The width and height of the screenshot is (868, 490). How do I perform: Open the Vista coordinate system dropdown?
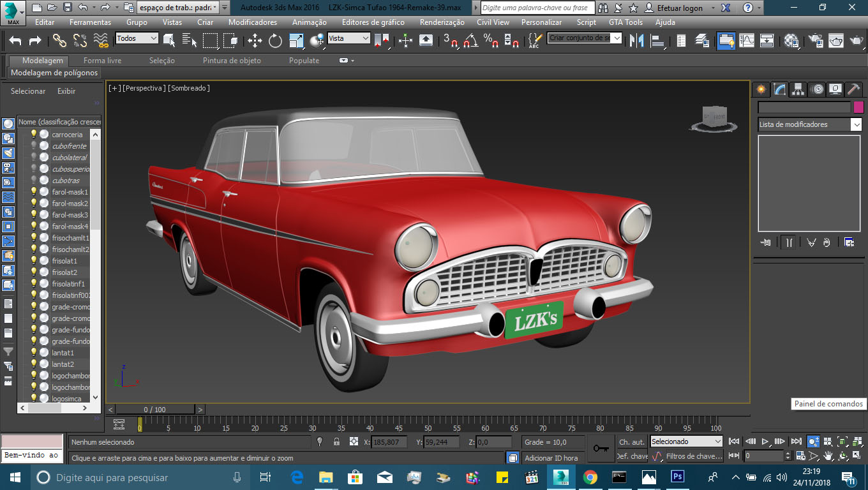coord(348,38)
